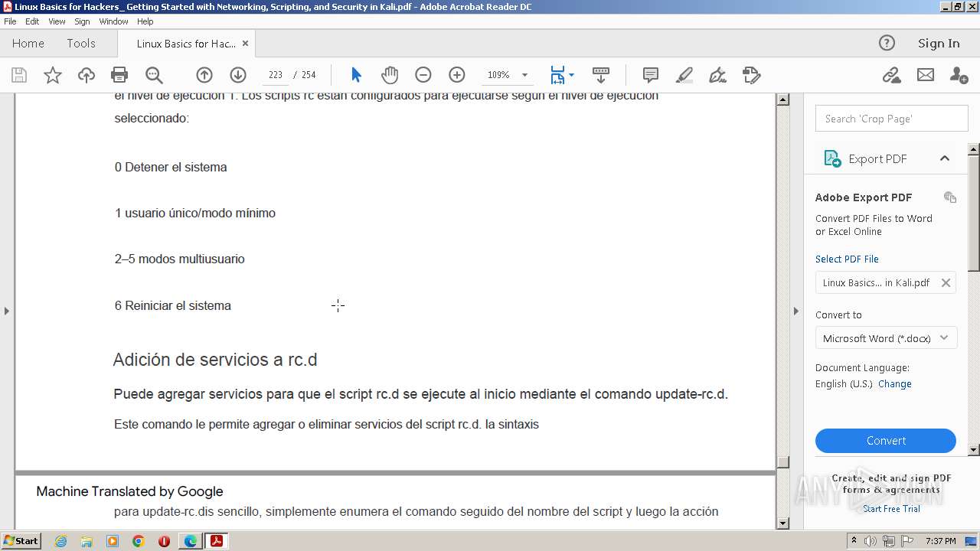Click the Start Free Trial link
The height and width of the screenshot is (551, 980).
[891, 509]
